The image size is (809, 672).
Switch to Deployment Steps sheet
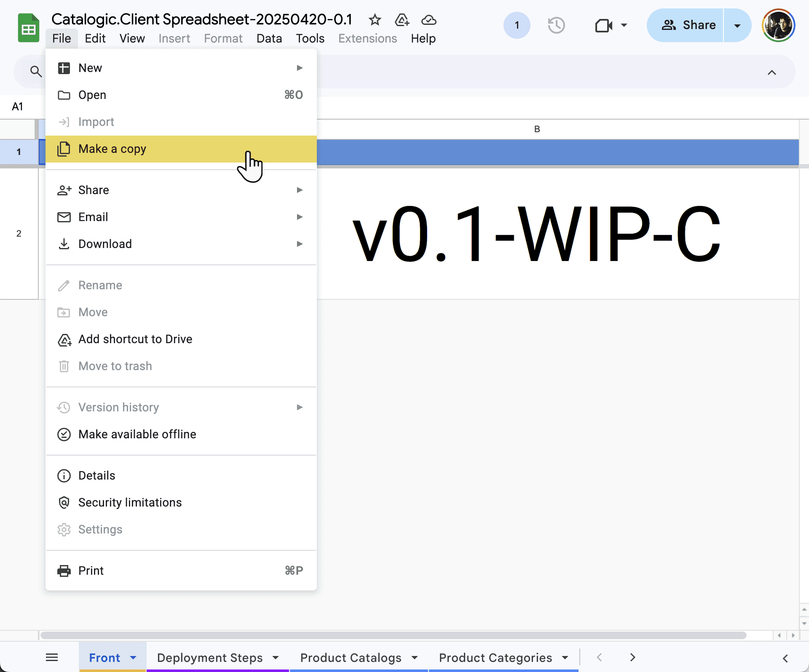coord(209,657)
